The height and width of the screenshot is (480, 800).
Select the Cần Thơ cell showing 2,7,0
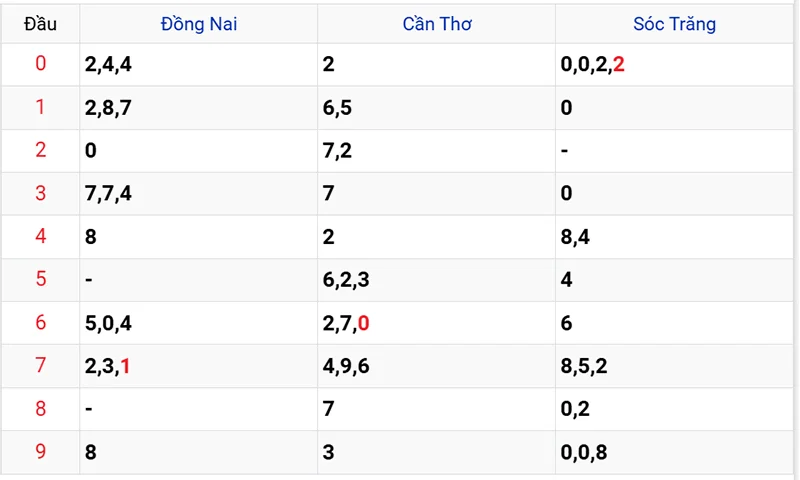tap(346, 323)
